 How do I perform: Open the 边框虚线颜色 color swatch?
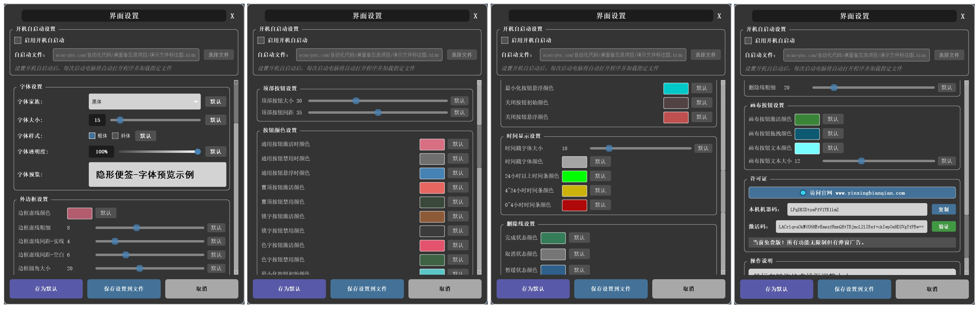(x=79, y=213)
